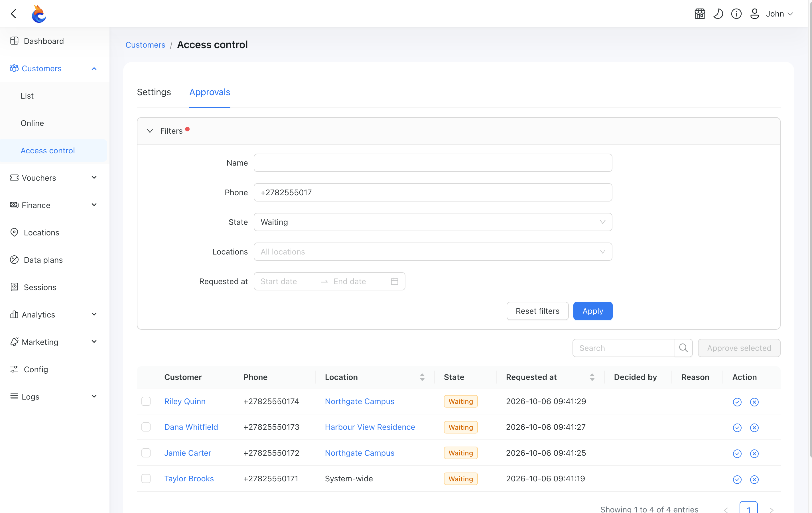This screenshot has width=812, height=513.
Task: Open the All locations dropdown
Action: coord(433,252)
